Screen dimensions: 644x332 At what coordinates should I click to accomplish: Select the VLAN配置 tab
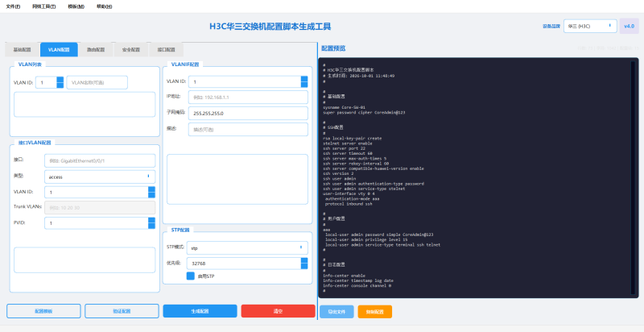tap(59, 50)
